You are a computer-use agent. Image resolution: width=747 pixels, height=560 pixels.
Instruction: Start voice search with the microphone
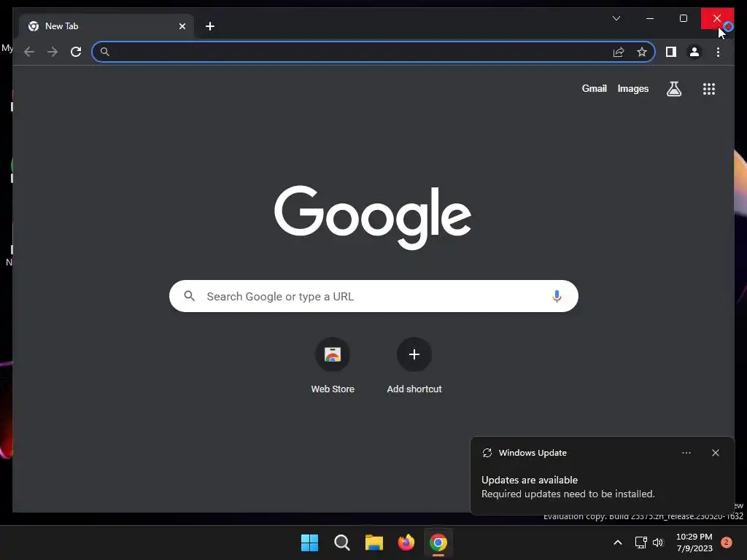(557, 296)
